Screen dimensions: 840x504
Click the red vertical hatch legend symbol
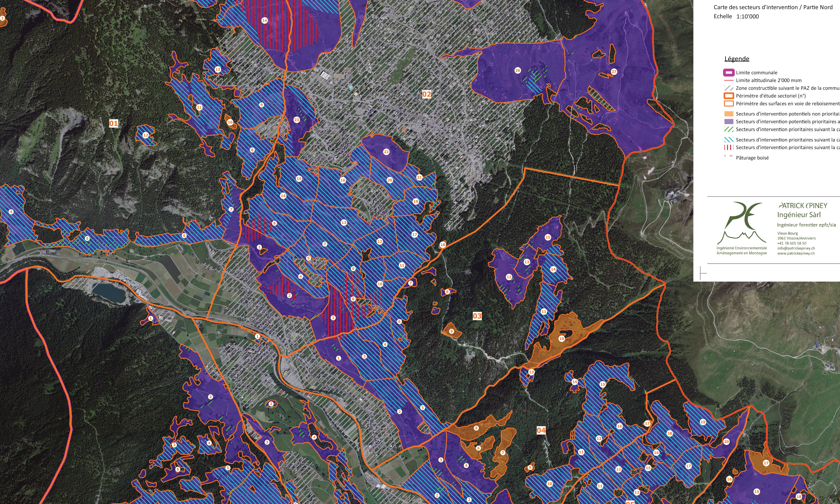[x=729, y=147]
